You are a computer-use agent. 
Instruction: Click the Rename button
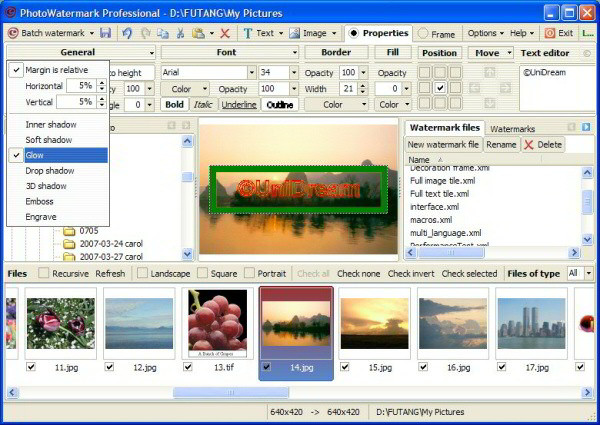point(501,145)
